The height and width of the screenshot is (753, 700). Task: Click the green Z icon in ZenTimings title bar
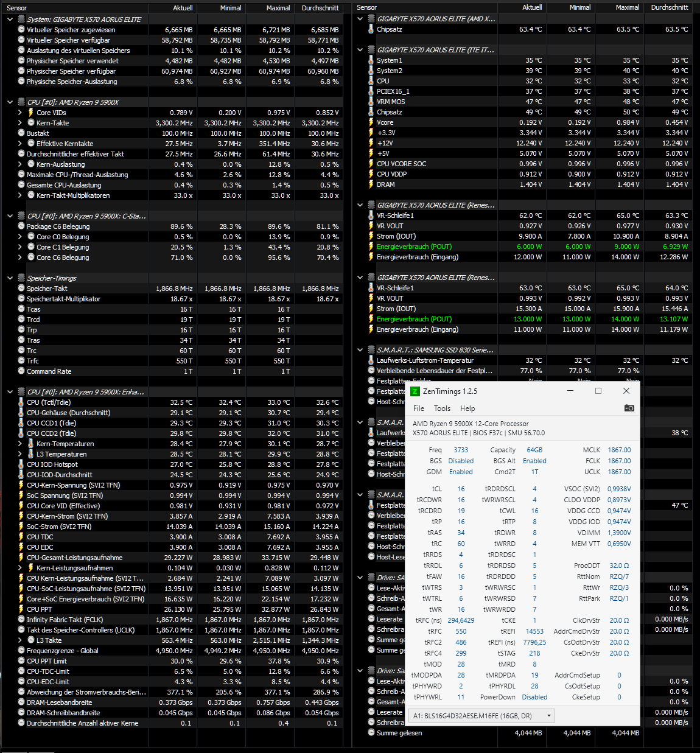pos(416,391)
